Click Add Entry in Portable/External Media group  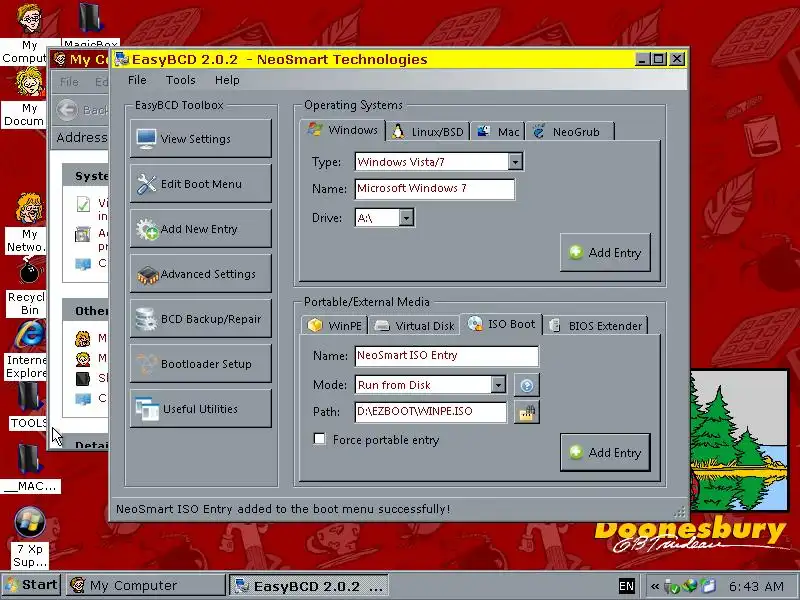[605, 453]
